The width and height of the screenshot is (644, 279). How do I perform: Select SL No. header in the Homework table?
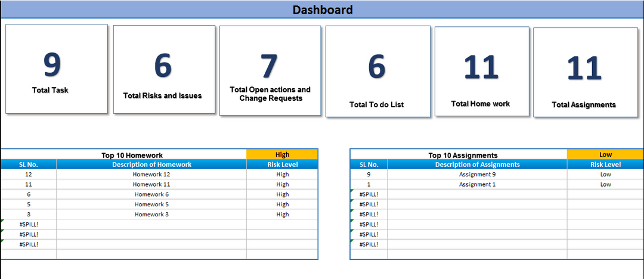point(29,165)
